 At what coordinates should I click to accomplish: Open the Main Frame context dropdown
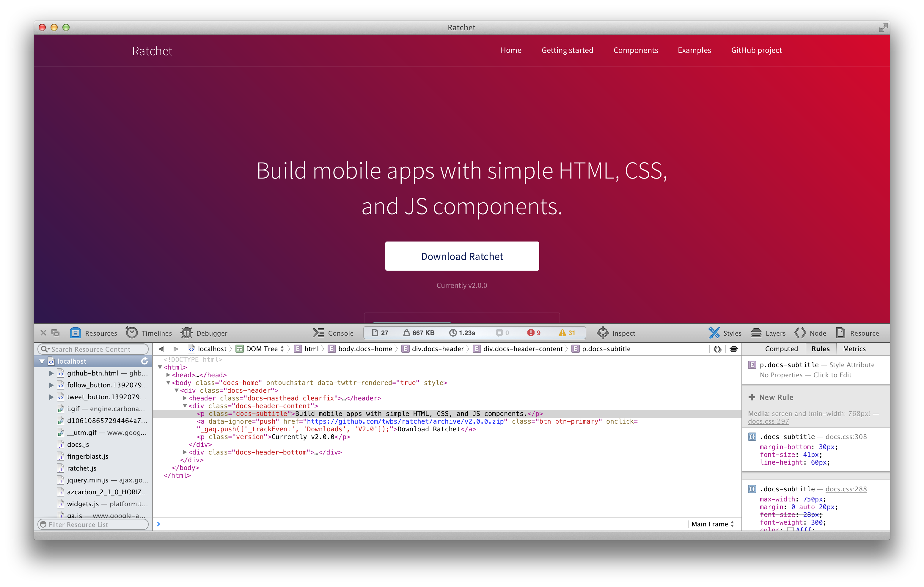coord(713,524)
